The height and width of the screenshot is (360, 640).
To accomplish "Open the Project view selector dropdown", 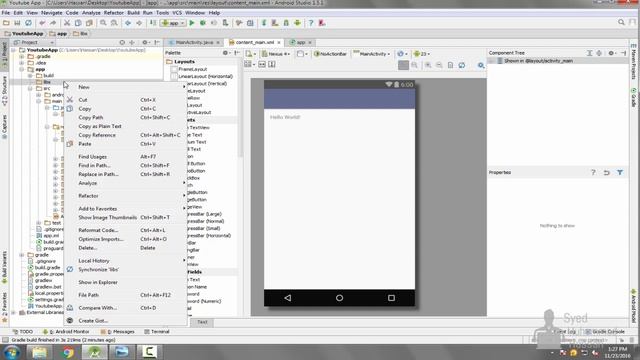I will tap(33, 42).
